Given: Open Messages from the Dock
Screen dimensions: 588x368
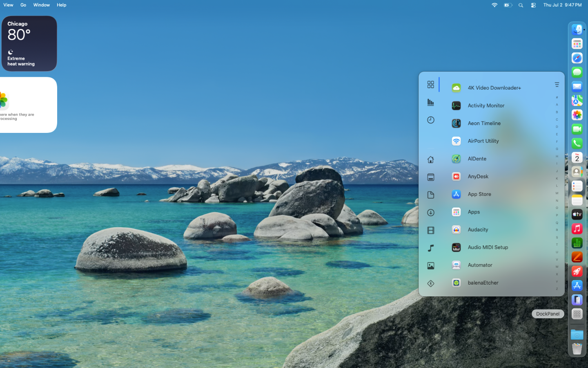Looking at the screenshot, I should pyautogui.click(x=577, y=72).
